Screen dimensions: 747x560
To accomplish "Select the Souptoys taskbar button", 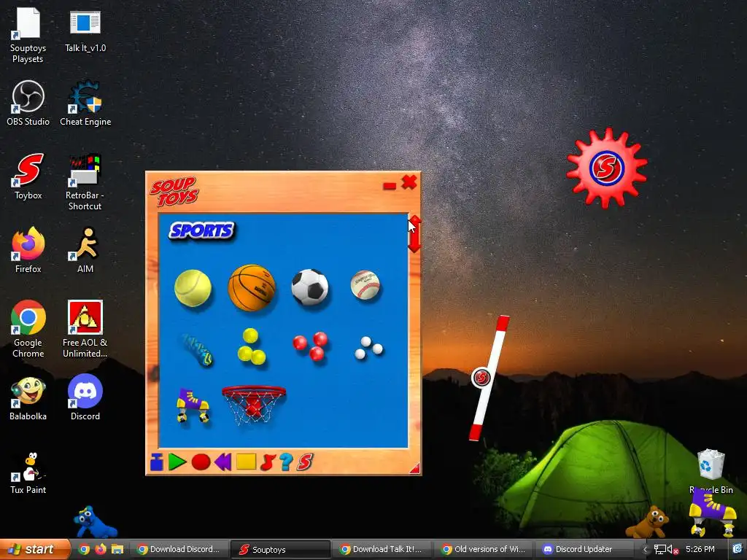I will [281, 549].
